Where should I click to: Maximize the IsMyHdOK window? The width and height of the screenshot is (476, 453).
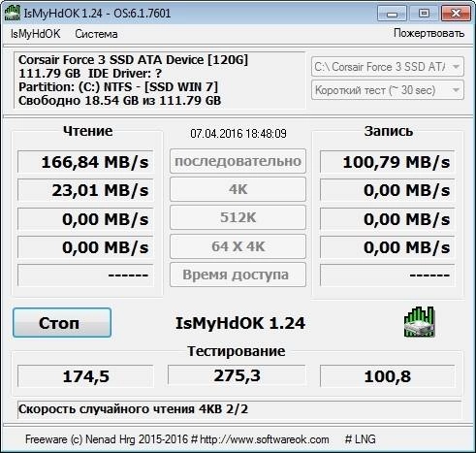coord(424,14)
